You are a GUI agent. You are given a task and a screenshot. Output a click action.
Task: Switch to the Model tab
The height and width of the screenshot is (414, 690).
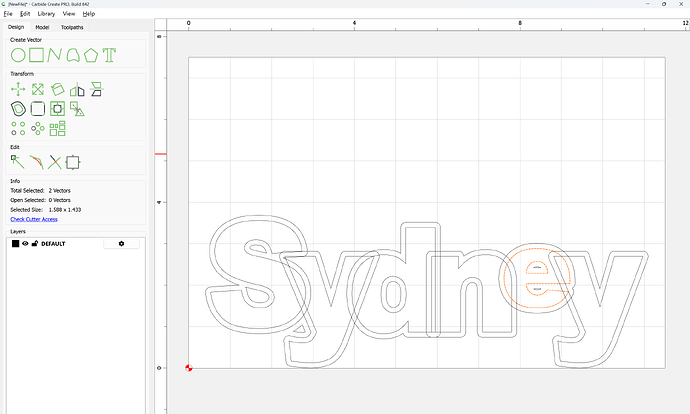42,27
